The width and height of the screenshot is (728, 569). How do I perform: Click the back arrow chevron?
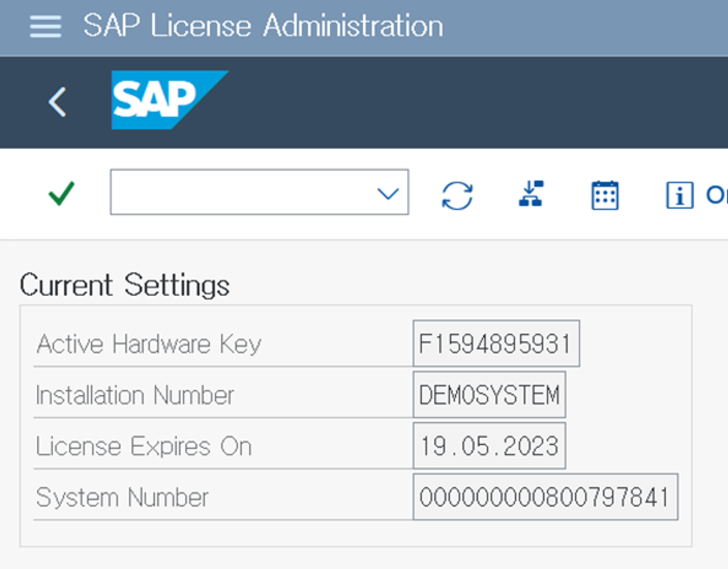(57, 102)
